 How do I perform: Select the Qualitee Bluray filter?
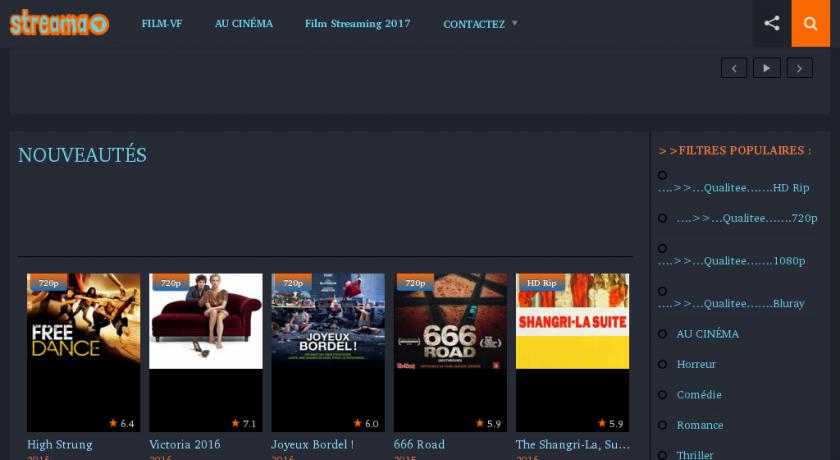(x=731, y=303)
